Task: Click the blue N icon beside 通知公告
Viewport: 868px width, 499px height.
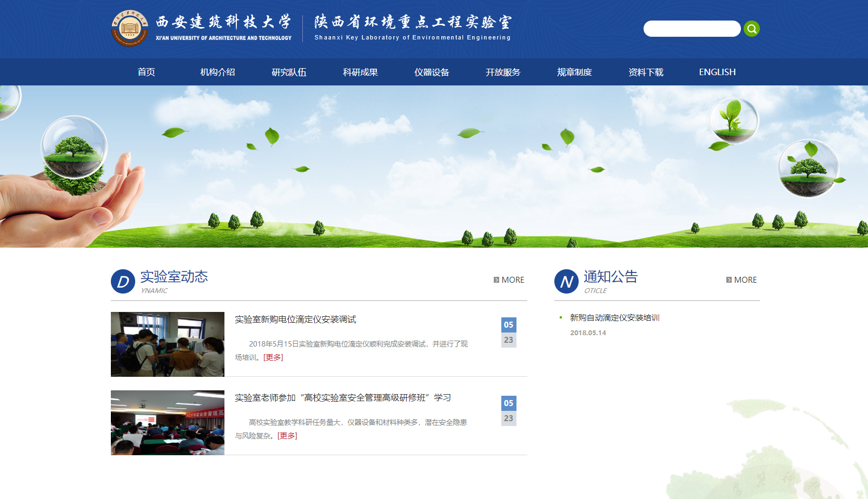Action: [566, 281]
